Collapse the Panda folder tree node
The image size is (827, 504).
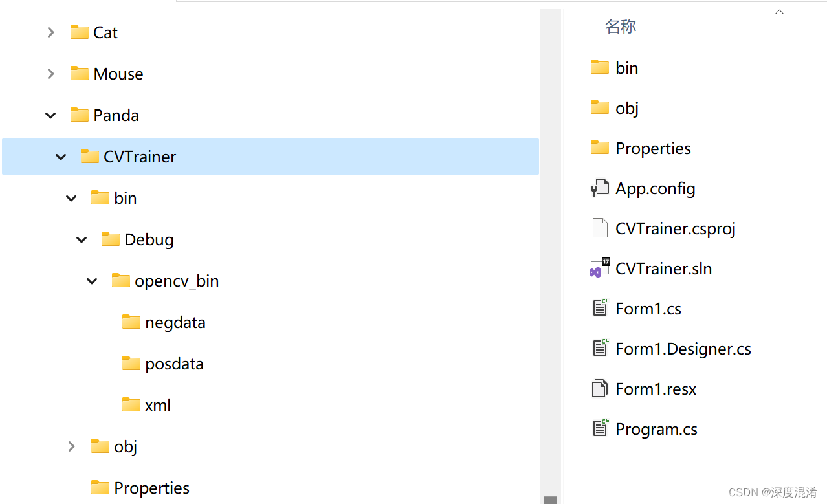pos(50,115)
